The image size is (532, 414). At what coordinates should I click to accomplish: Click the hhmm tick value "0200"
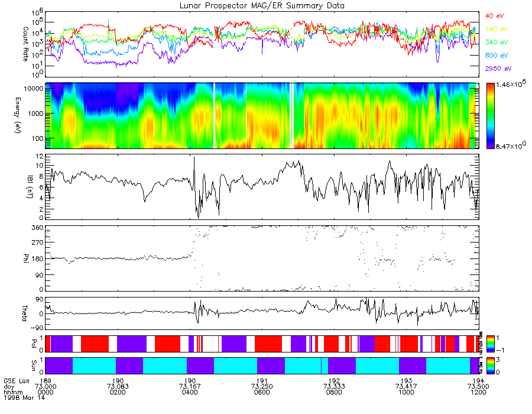(118, 392)
